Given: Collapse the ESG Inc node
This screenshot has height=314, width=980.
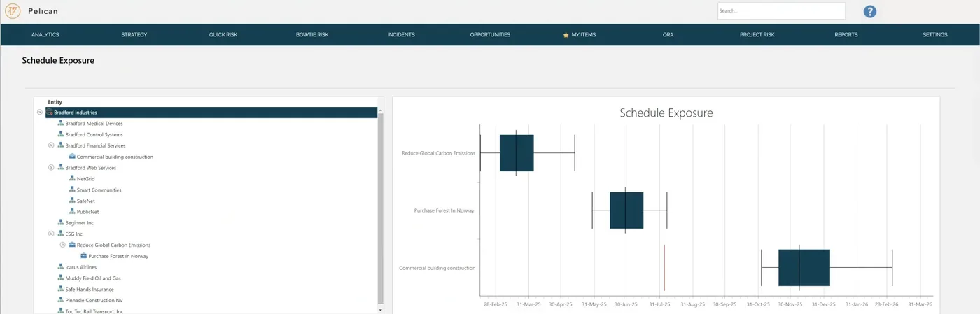Looking at the screenshot, I should (51, 234).
